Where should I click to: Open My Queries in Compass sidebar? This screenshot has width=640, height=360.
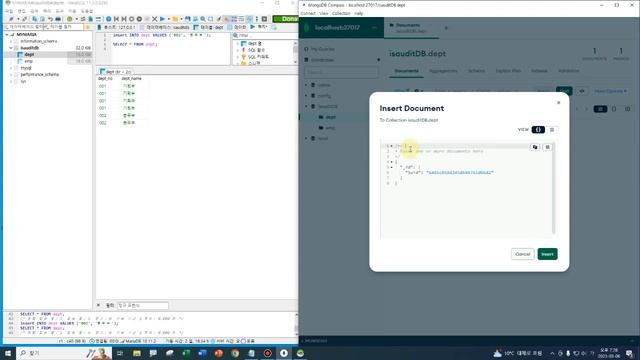tap(322, 49)
